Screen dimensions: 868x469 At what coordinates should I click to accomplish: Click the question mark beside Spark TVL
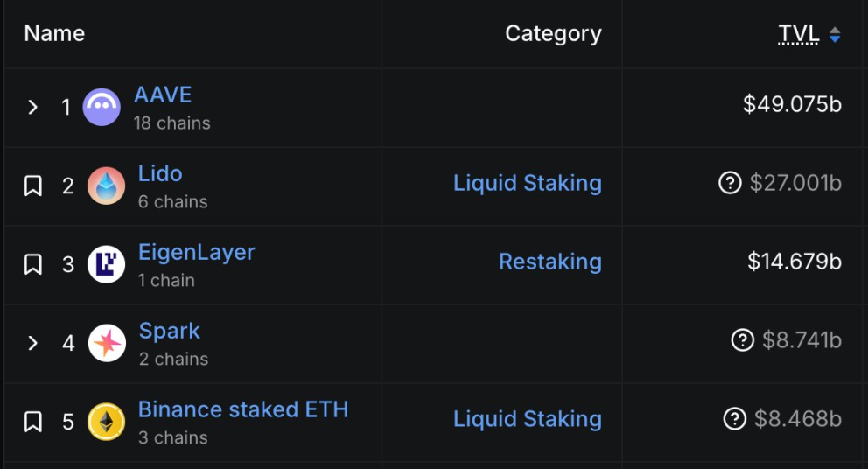tap(742, 340)
